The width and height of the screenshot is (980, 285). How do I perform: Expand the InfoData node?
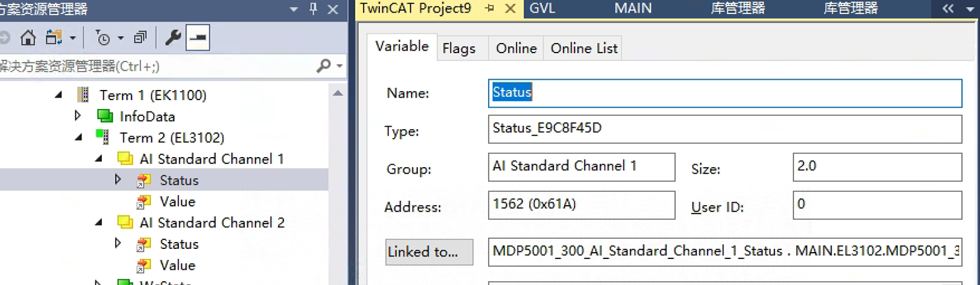point(78,116)
